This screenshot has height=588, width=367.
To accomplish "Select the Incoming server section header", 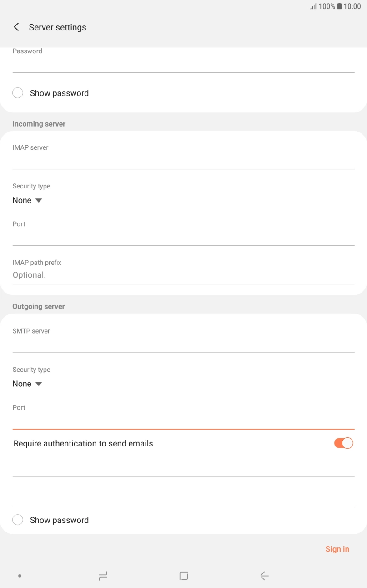I will click(x=39, y=123).
